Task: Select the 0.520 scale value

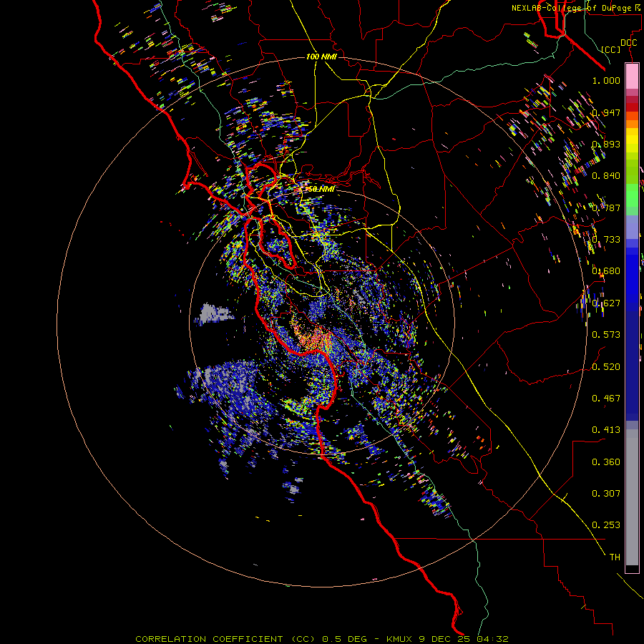Action: 606,367
